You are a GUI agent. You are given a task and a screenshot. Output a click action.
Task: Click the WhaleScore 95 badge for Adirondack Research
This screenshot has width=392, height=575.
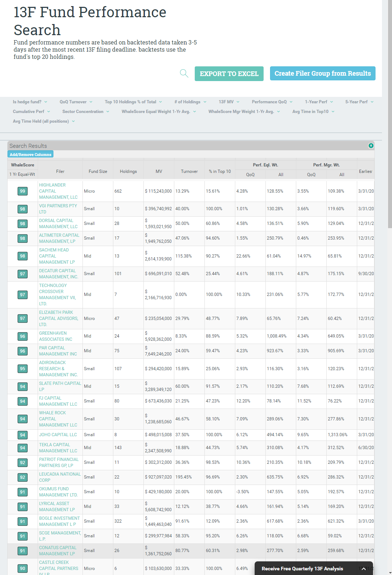[23, 369]
